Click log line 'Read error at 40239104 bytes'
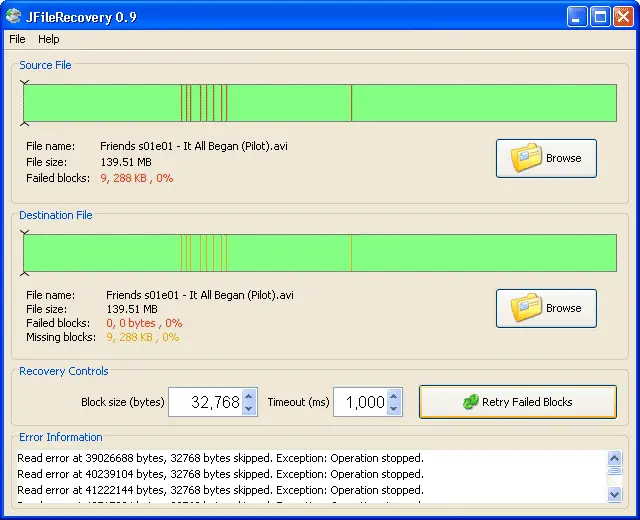Screen dimensions: 640x520 pyautogui.click(x=220, y=474)
